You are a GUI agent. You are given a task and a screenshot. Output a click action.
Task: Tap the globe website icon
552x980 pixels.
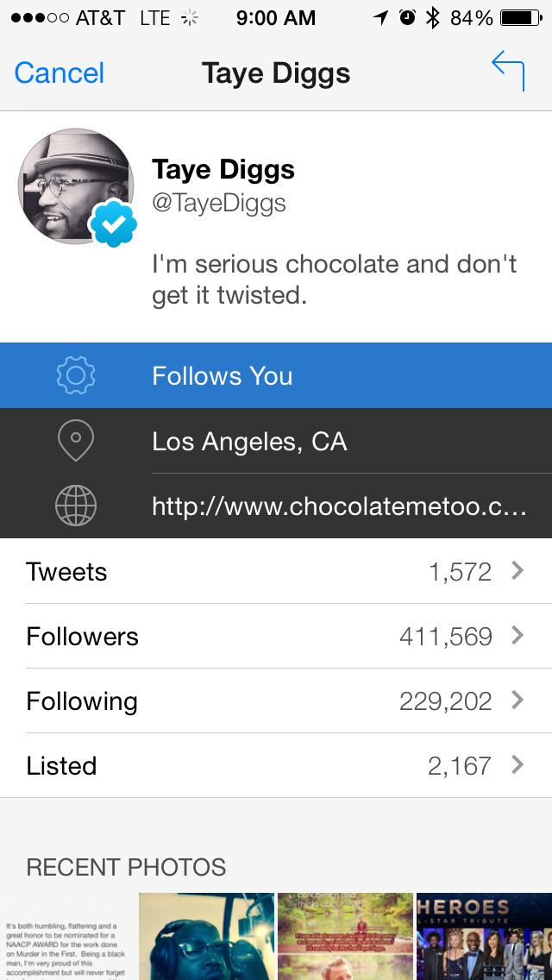75,506
